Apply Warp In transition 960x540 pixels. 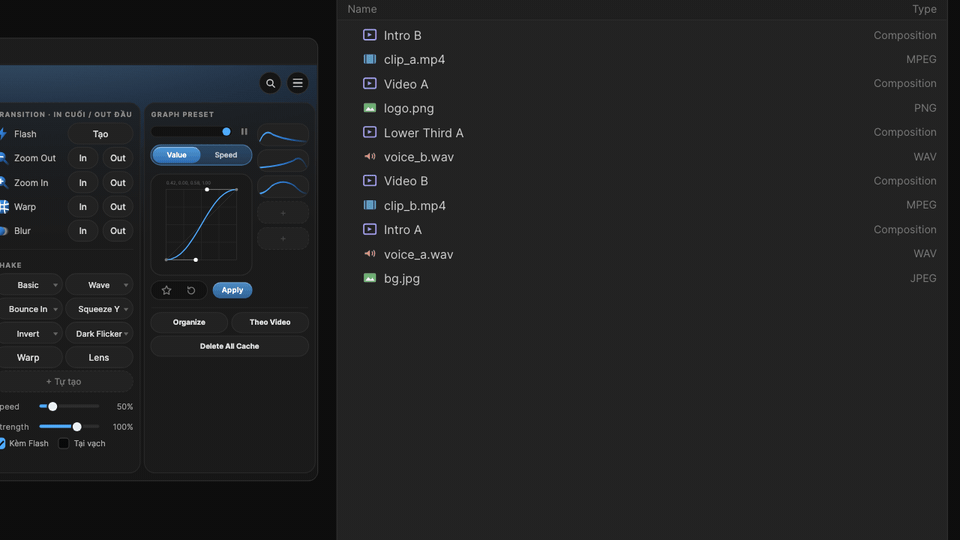point(83,207)
